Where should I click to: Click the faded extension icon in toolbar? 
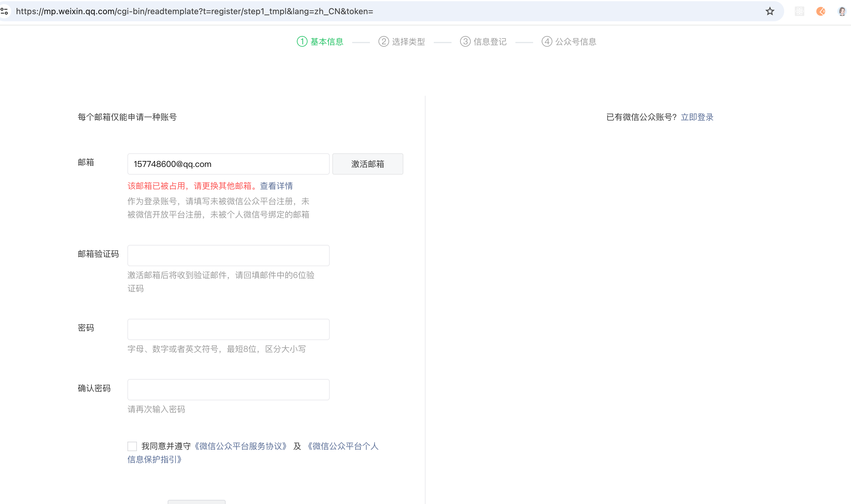[x=799, y=11]
